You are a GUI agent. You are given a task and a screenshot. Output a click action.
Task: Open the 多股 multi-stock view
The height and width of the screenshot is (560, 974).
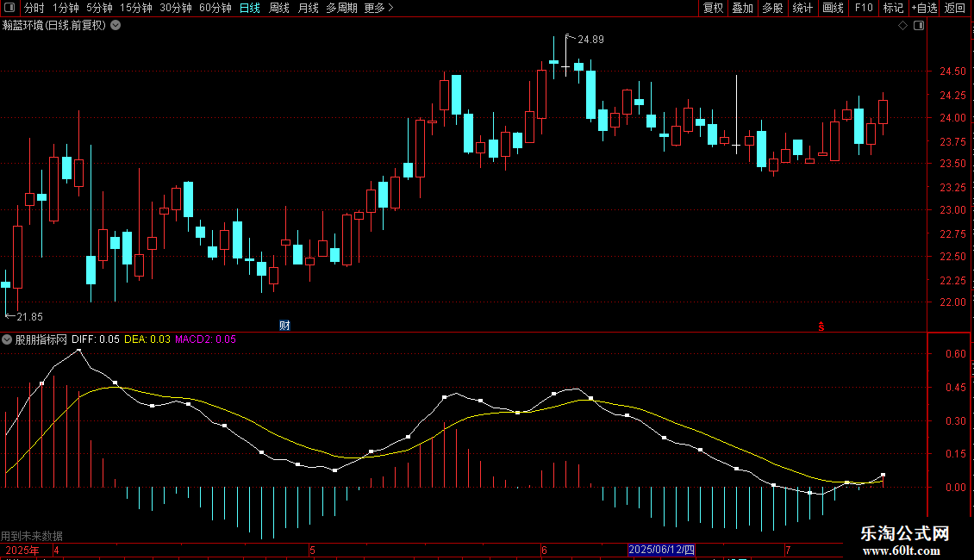click(x=773, y=8)
